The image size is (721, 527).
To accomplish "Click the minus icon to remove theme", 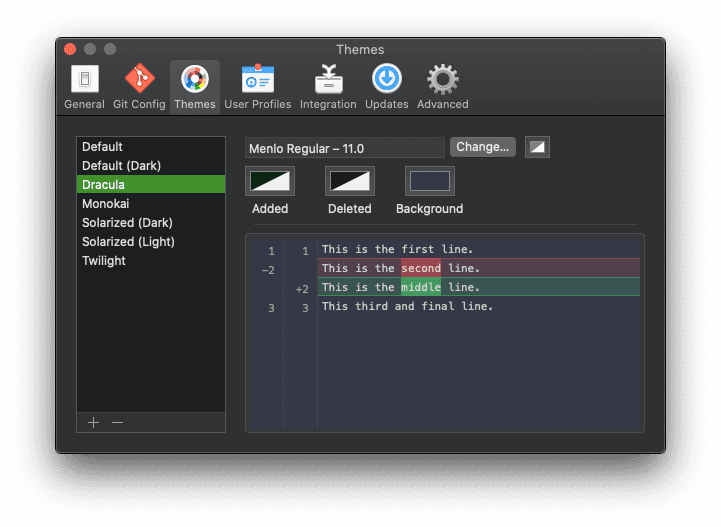I will coord(117,423).
